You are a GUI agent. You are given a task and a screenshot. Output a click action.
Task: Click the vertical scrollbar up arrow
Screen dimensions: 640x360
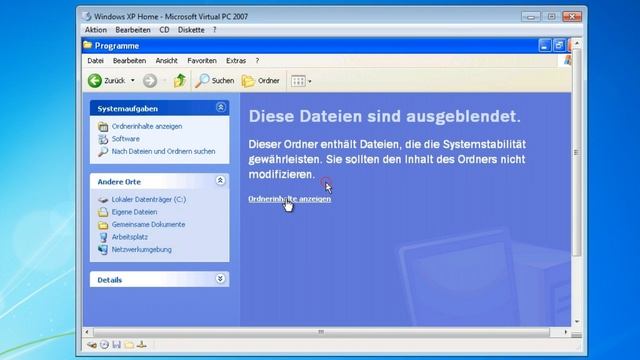(x=577, y=43)
